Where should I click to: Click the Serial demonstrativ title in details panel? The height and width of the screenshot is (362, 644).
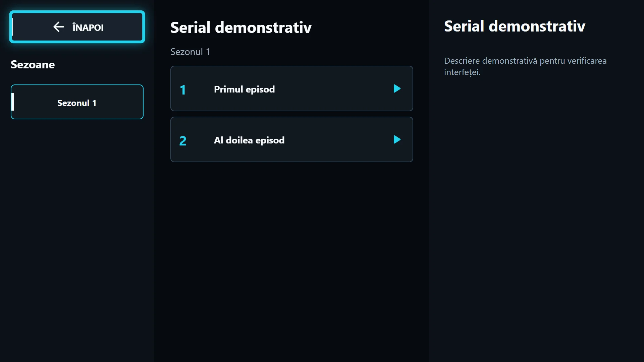tap(515, 26)
